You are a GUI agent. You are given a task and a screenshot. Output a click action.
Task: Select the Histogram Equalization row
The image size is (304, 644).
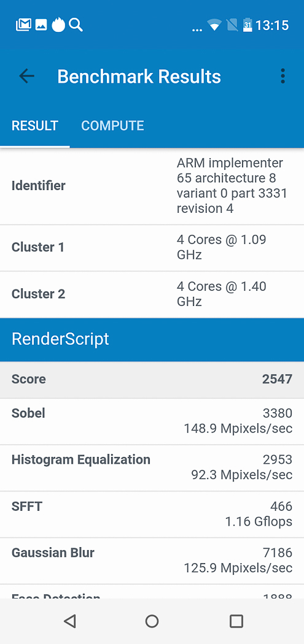(152, 468)
